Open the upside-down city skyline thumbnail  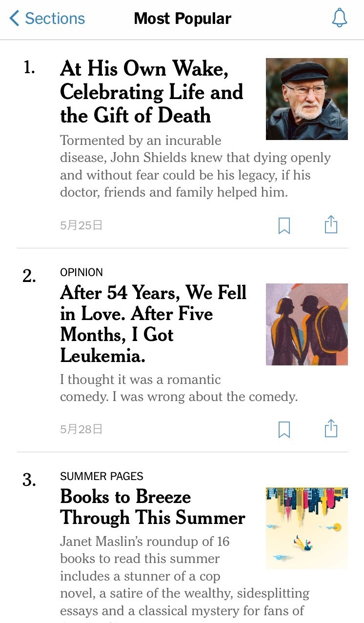pos(306,528)
